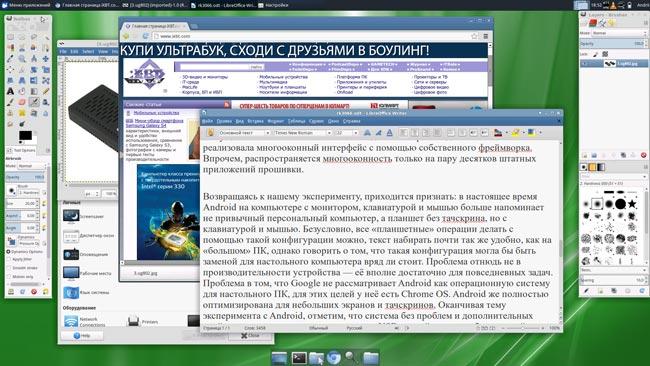Open Файл menu in Writer

pos(207,121)
